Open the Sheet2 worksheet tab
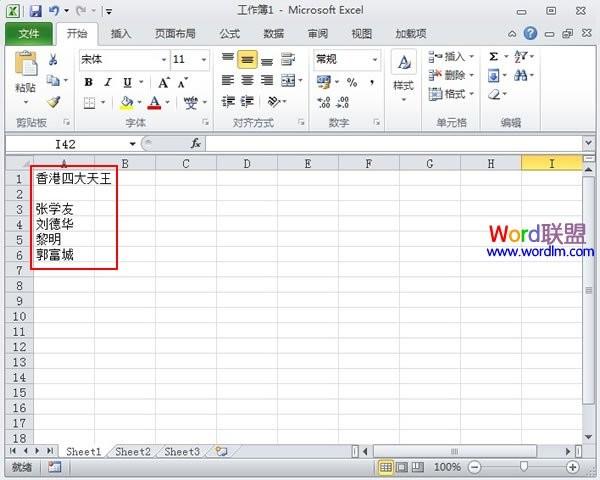600x480 pixels. (132, 452)
